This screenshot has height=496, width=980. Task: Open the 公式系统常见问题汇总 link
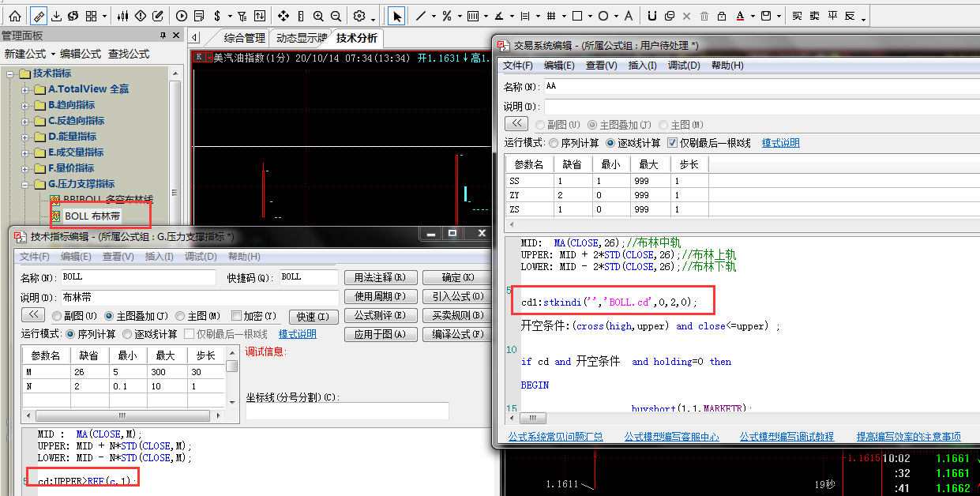click(x=555, y=436)
